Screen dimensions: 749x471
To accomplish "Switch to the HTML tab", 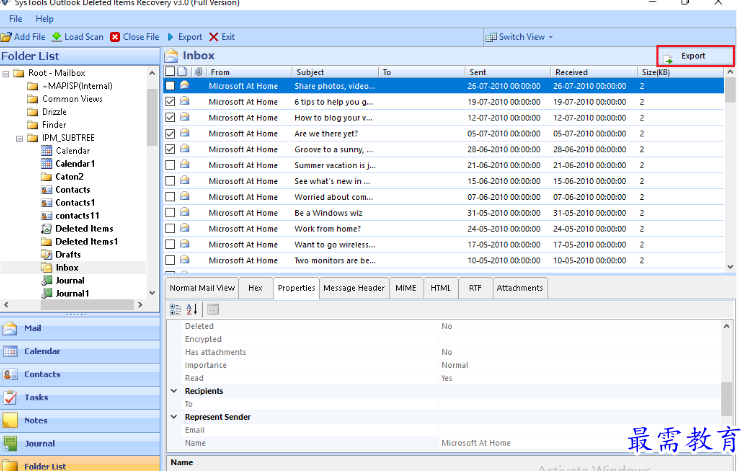I will click(x=440, y=288).
